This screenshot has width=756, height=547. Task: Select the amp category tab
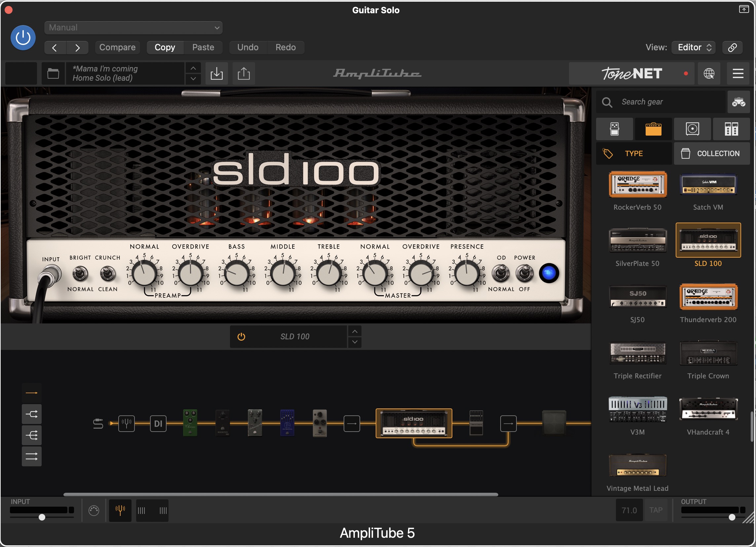click(x=653, y=129)
